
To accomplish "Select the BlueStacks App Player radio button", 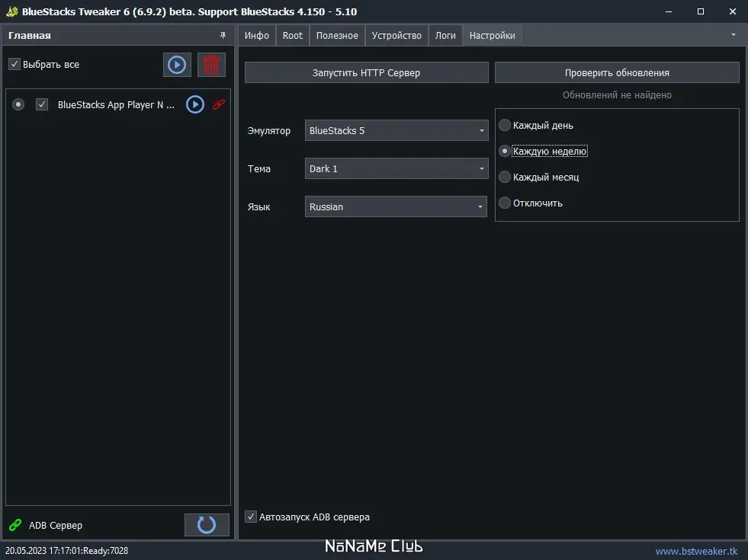I will tap(18, 104).
